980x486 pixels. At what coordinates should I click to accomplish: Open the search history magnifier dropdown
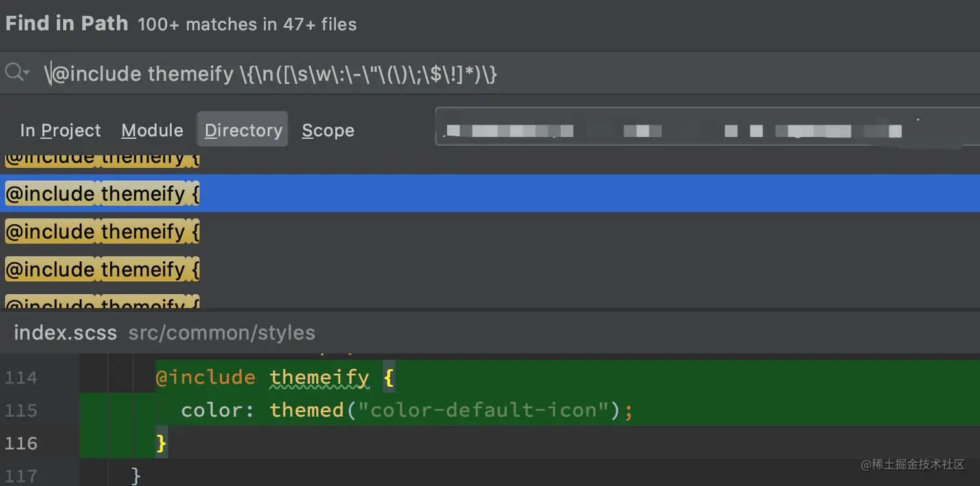coord(17,73)
